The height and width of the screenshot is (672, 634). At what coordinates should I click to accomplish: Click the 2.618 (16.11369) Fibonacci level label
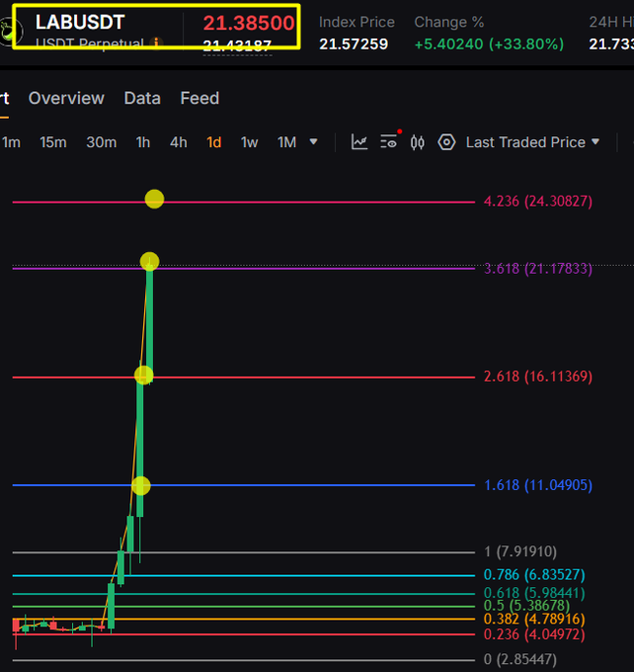point(538,377)
